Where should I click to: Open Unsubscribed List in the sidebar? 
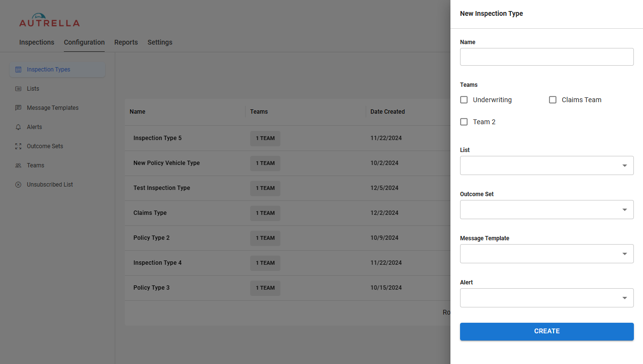coord(58,185)
